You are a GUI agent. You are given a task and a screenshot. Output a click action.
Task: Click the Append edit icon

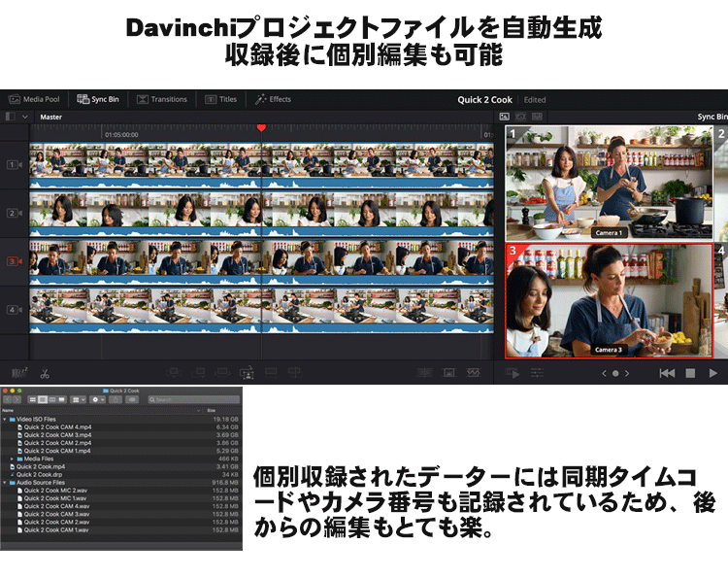tap(198, 373)
